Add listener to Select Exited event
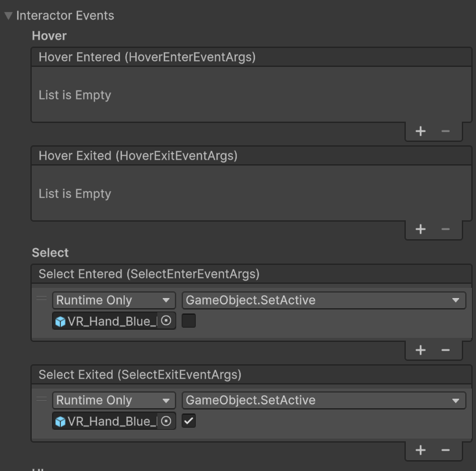This screenshot has height=471, width=476. pos(421,450)
